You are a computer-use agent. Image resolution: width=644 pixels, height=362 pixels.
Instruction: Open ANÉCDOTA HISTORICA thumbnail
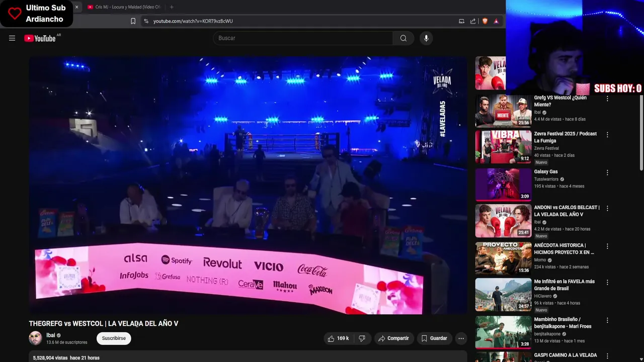(503, 258)
